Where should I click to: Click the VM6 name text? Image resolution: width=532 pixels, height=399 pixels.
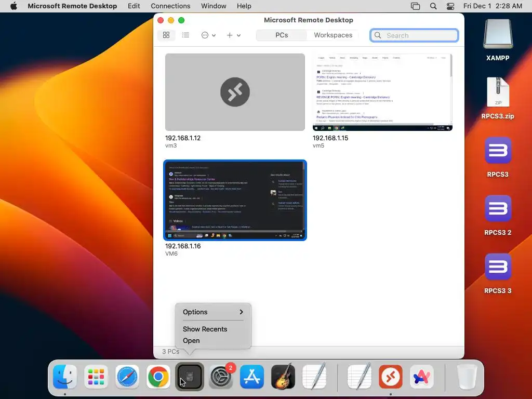(x=171, y=254)
